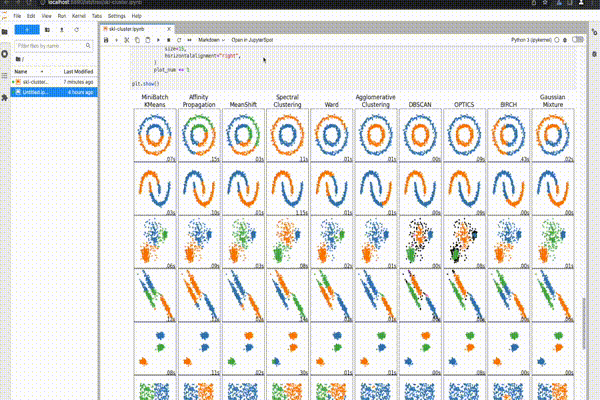Open ski-cluster notebook in file list
The height and width of the screenshot is (400, 600).
pos(54,82)
